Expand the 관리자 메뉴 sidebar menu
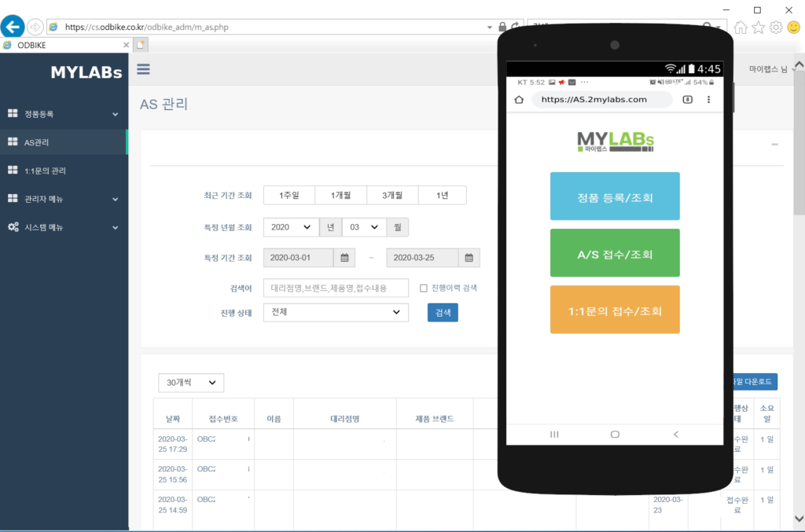The image size is (805, 532). pos(115,199)
